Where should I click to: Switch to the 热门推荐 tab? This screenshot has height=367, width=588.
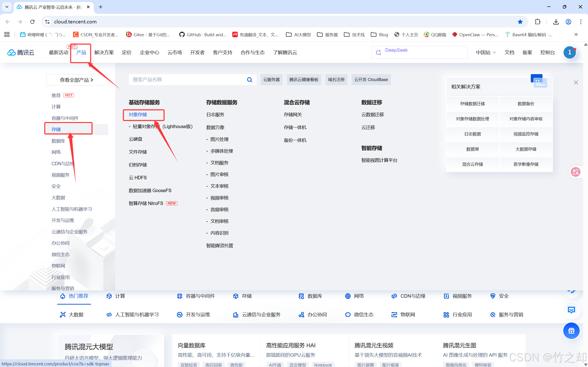[74, 296]
